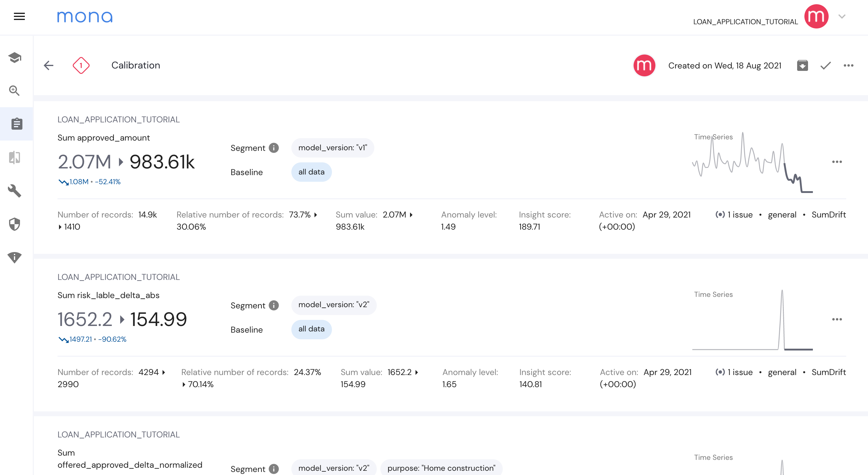Open the three-dot menu beside Created on date

click(x=848, y=65)
